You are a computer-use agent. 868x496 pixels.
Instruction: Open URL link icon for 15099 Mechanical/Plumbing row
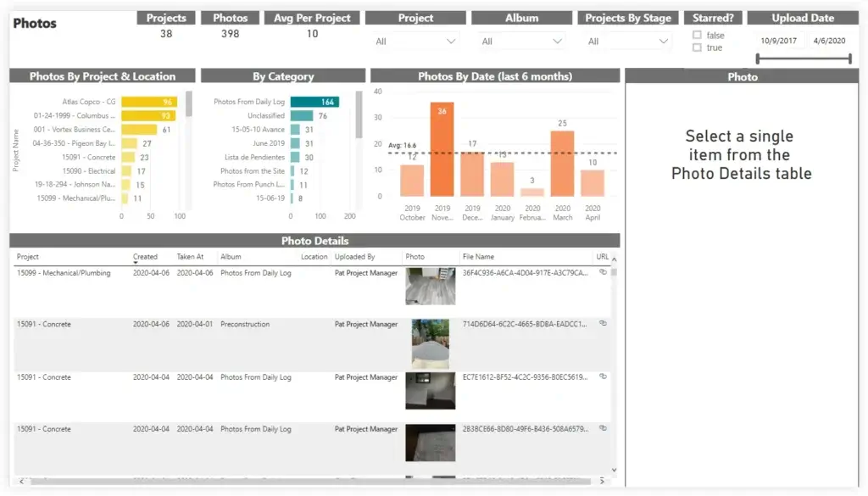coord(602,273)
